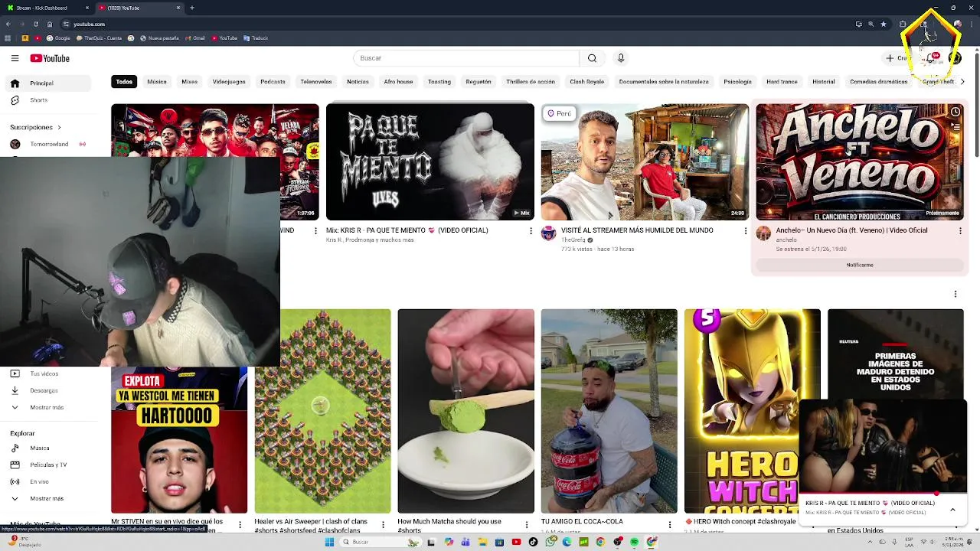Select the Reguetón filter chip
The height and width of the screenshot is (551, 980).
pyautogui.click(x=479, y=81)
